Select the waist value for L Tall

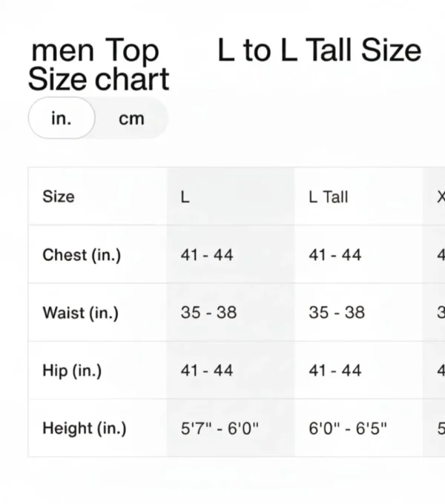click(337, 313)
